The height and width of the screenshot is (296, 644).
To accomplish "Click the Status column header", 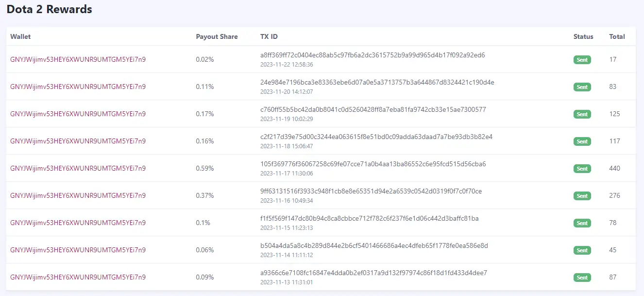I will click(x=583, y=36).
